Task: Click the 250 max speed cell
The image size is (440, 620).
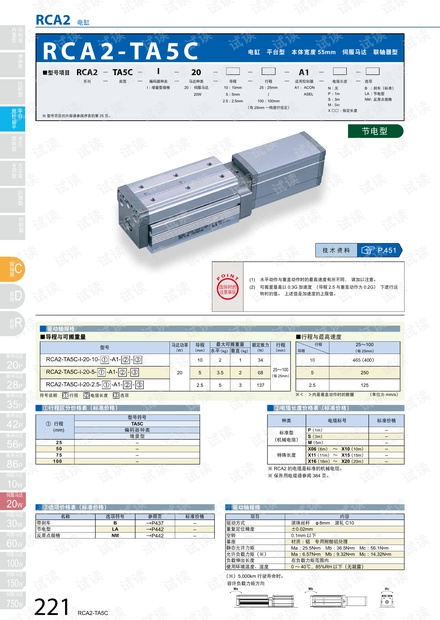Action: 364,372
